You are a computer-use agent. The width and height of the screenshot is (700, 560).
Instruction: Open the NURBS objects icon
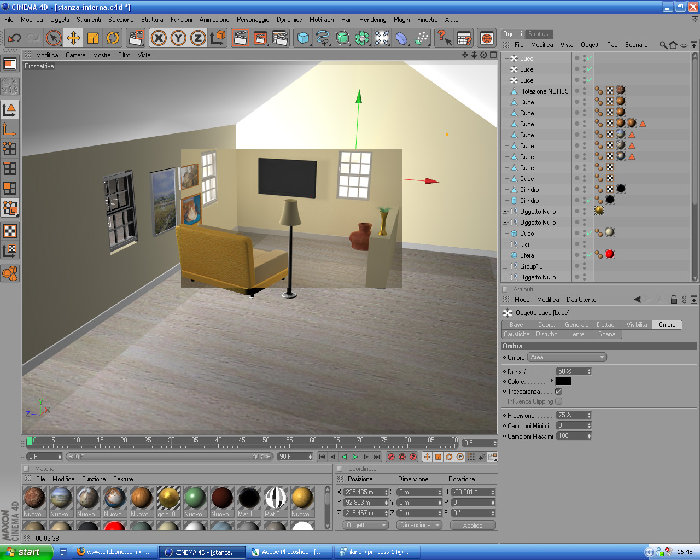point(342,38)
